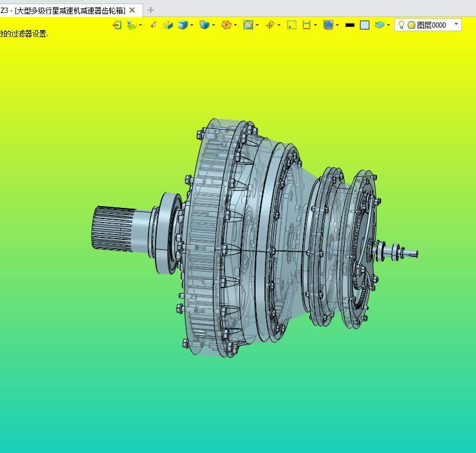The width and height of the screenshot is (476, 453).
Task: Click the framed section view icon
Action: pos(248,25)
